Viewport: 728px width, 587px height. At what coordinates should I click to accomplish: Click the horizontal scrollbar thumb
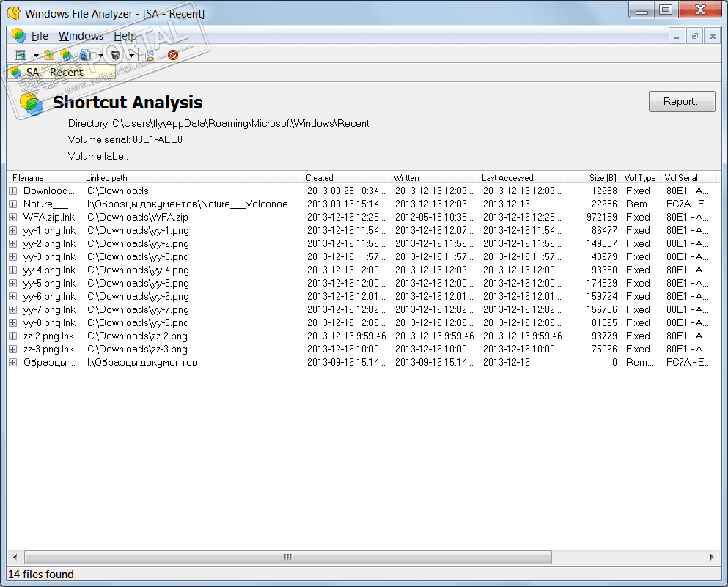pos(288,557)
